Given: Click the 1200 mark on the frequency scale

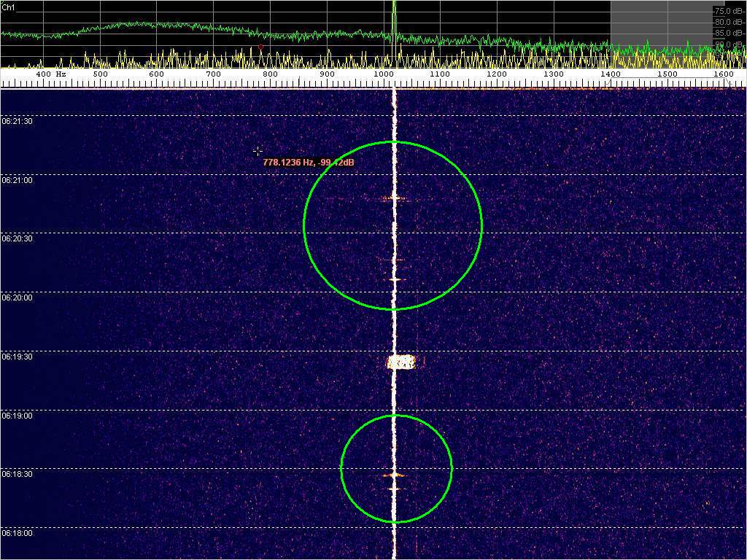Looking at the screenshot, I should coord(497,74).
